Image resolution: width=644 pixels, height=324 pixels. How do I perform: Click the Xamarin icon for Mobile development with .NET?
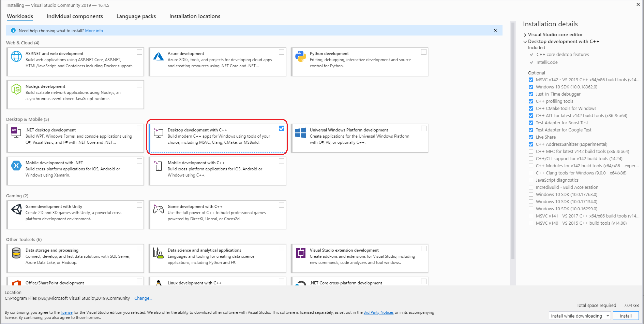[16, 166]
